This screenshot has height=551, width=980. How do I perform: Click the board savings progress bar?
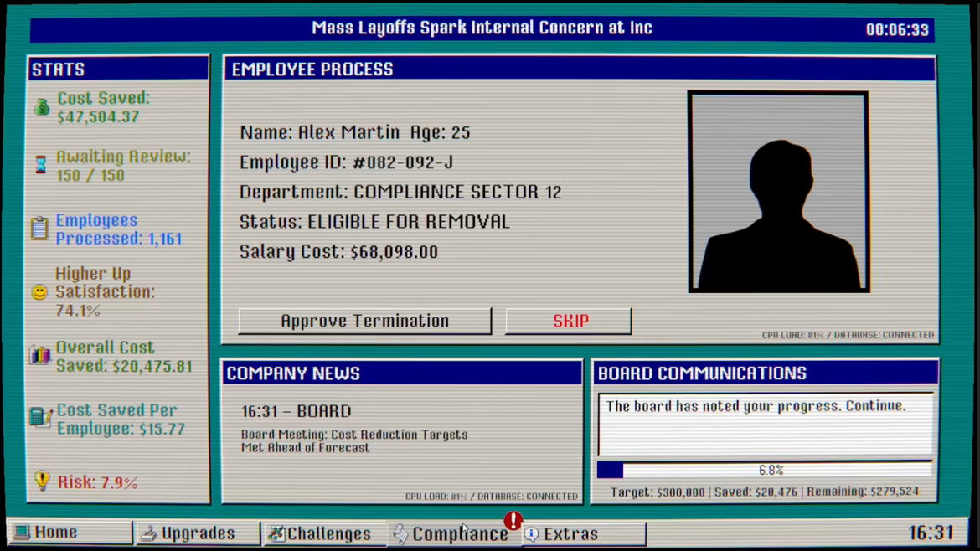click(x=765, y=470)
